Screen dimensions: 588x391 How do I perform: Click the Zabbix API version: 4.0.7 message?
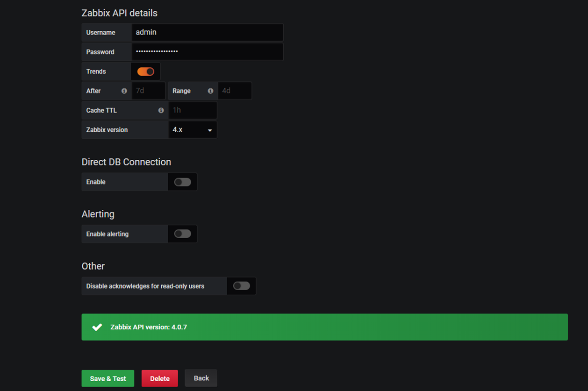[149, 327]
